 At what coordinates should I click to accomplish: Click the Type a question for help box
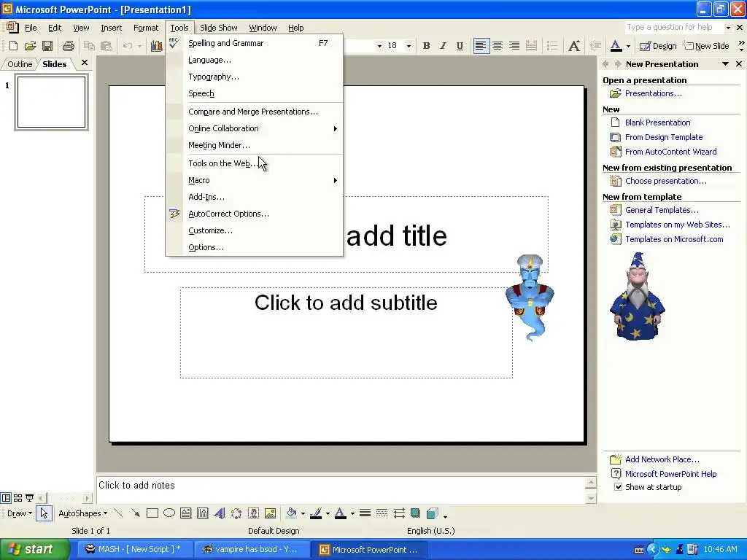(675, 27)
